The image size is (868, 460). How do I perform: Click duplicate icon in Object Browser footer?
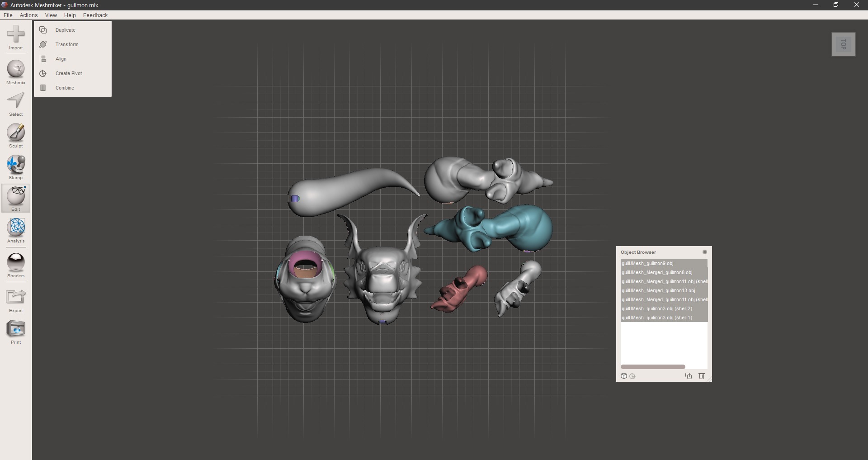pos(689,376)
